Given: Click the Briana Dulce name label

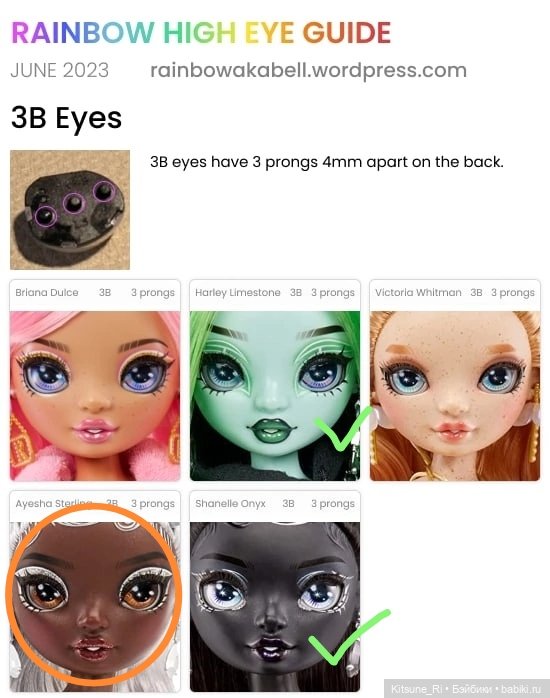Looking at the screenshot, I should tap(47, 292).
